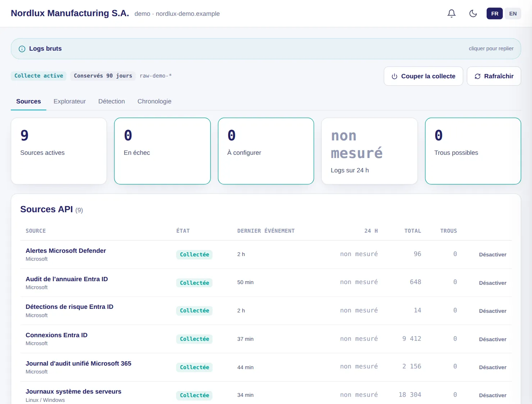Click the info icon beside Logs bruts

(x=22, y=49)
